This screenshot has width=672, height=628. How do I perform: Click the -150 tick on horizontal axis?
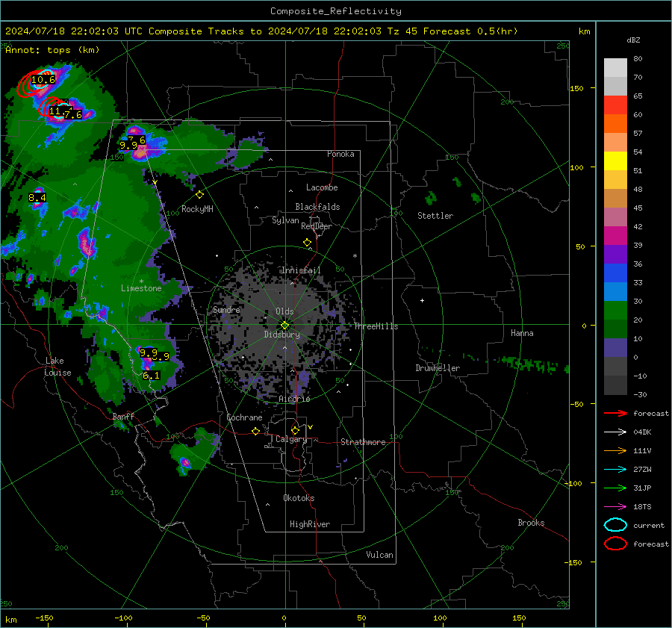pos(44,618)
